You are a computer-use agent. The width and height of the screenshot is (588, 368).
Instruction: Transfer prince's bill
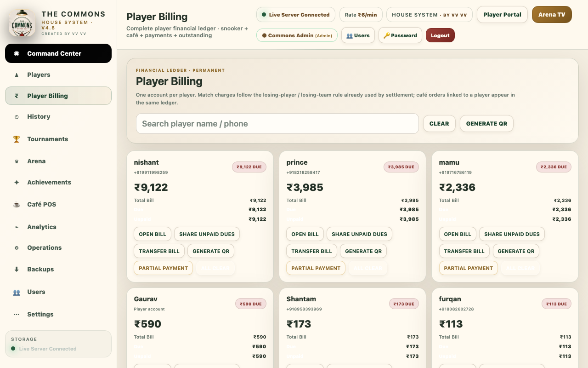point(311,251)
